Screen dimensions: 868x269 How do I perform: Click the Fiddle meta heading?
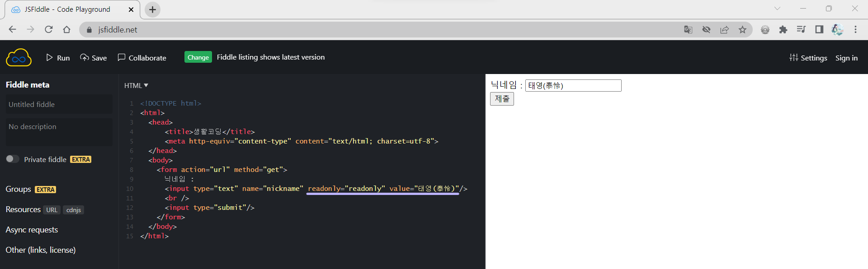tap(28, 85)
